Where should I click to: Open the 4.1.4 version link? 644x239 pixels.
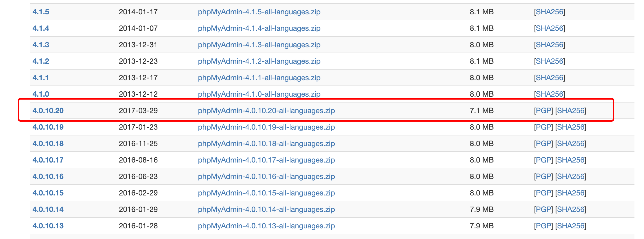[41, 28]
